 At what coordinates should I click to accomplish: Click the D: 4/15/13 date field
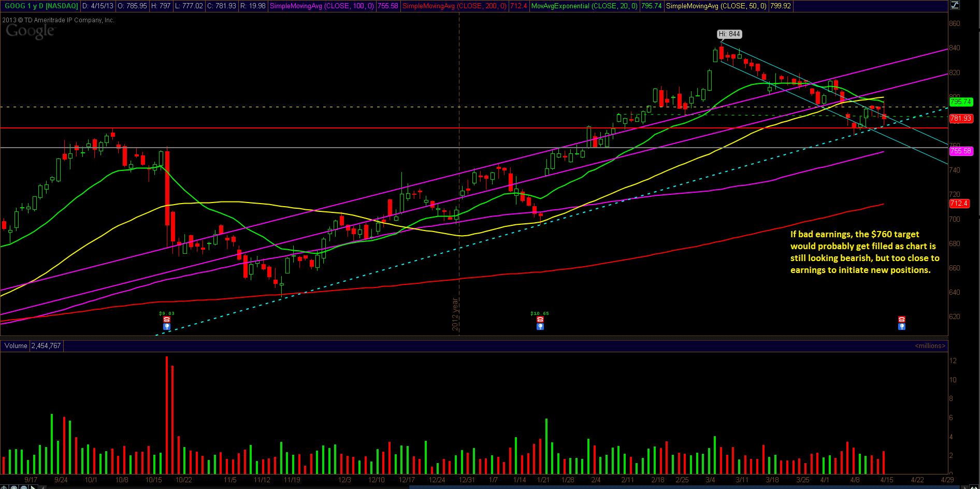click(x=98, y=6)
